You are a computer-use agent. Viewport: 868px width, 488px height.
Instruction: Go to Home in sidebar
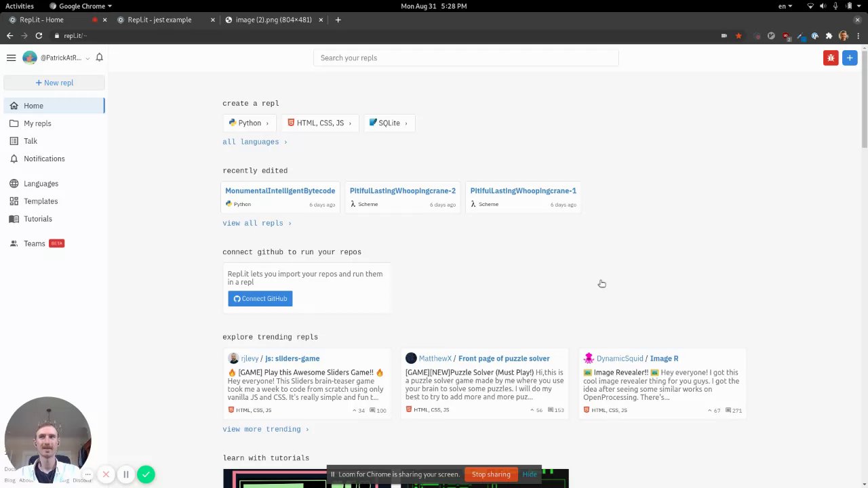click(x=54, y=106)
